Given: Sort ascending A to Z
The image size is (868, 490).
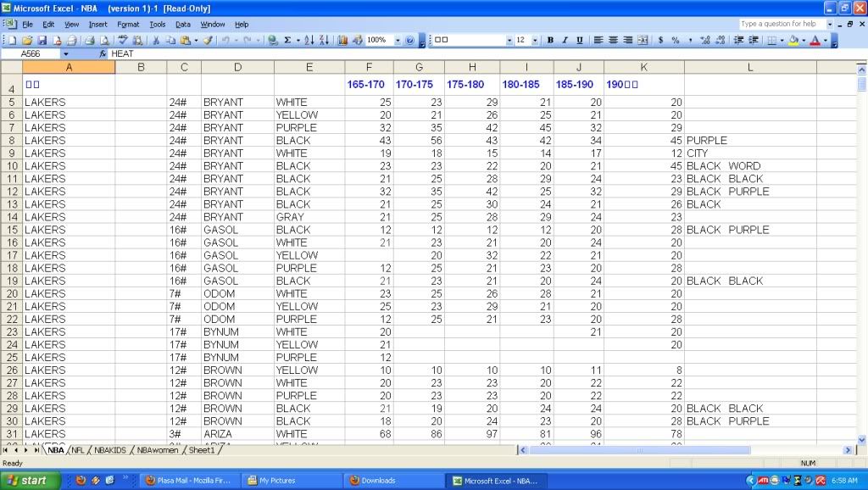Looking at the screenshot, I should tap(309, 40).
